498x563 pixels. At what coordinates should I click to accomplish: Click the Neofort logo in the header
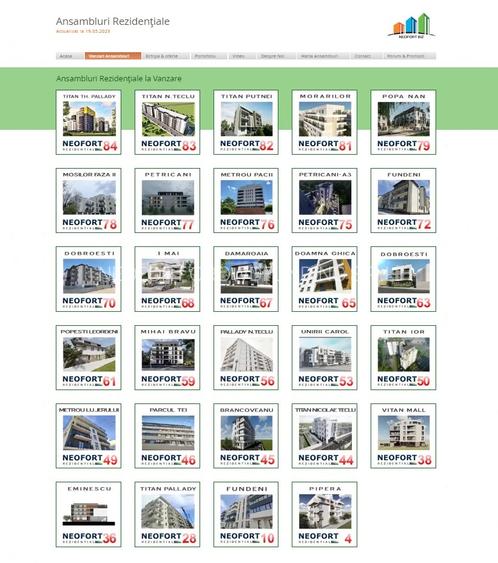pyautogui.click(x=411, y=26)
